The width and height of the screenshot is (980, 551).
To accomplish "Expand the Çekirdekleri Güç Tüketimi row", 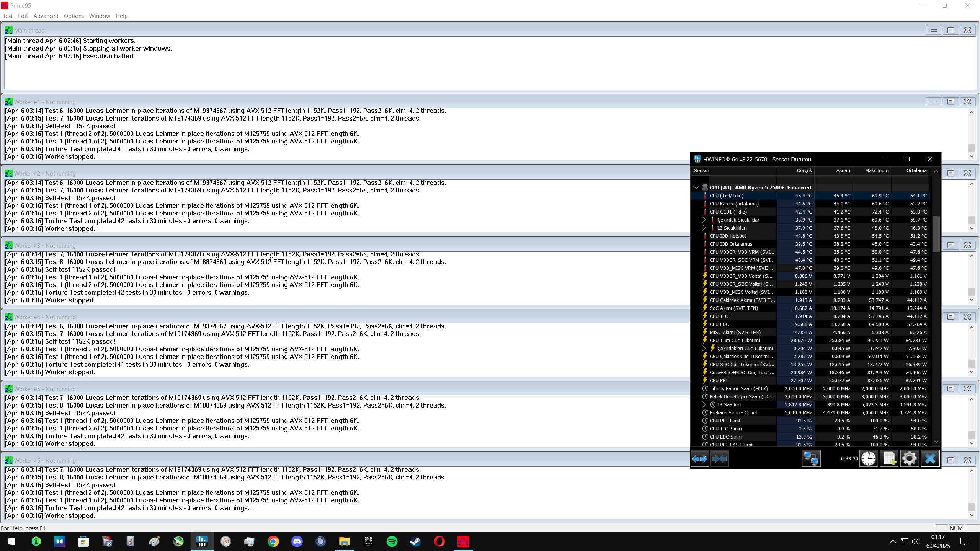I will click(x=704, y=348).
